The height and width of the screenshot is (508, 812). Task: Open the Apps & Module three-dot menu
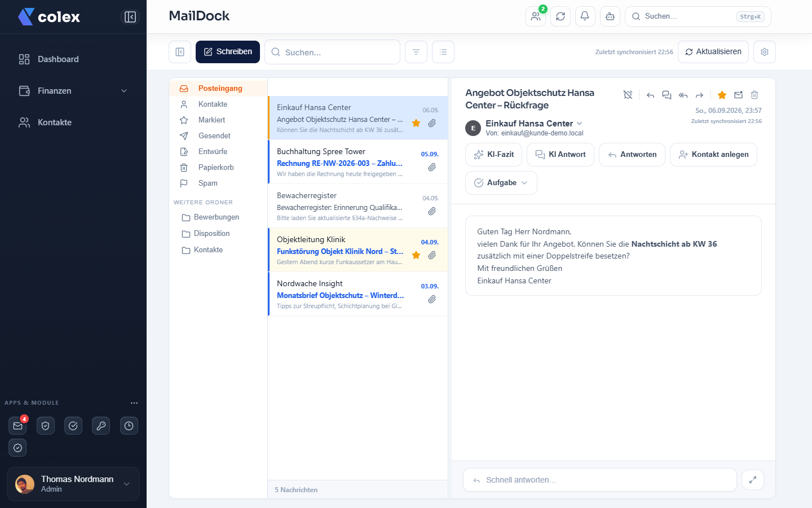(x=134, y=403)
